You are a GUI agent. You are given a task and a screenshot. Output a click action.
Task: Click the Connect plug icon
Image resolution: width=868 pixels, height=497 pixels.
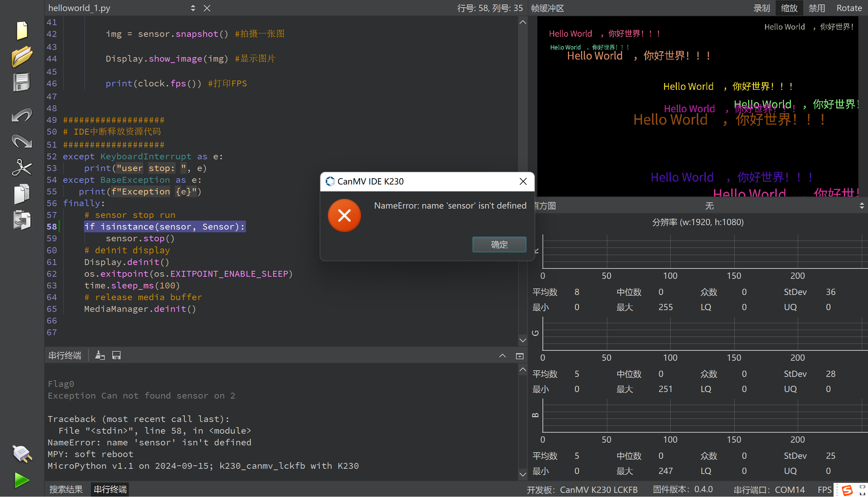point(22,454)
